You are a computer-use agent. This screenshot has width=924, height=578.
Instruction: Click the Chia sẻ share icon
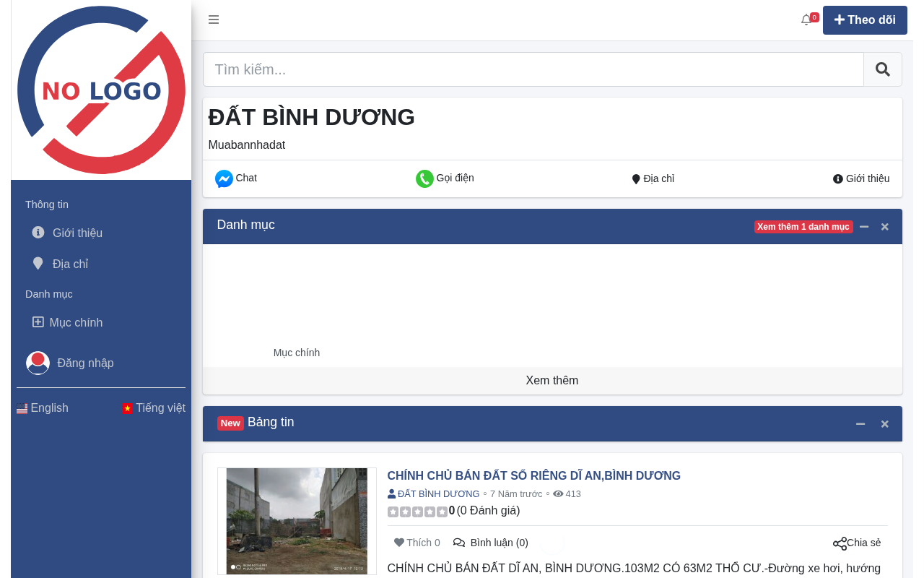click(x=840, y=543)
